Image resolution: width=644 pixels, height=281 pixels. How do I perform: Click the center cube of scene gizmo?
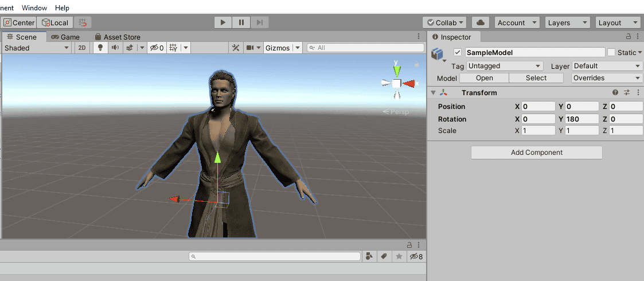[396, 83]
